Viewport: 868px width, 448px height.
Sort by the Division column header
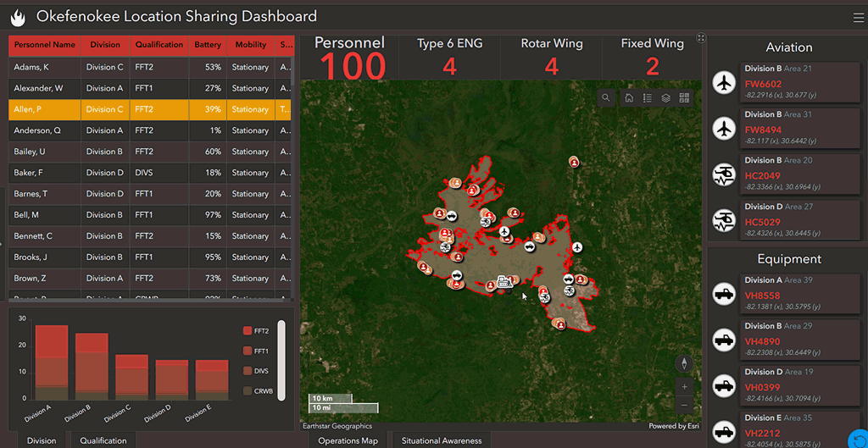click(x=105, y=45)
